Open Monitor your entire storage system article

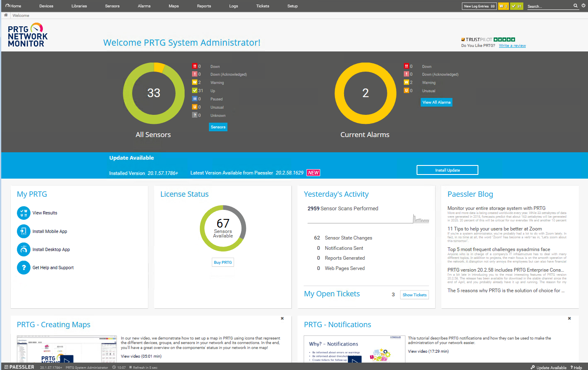[x=497, y=208]
